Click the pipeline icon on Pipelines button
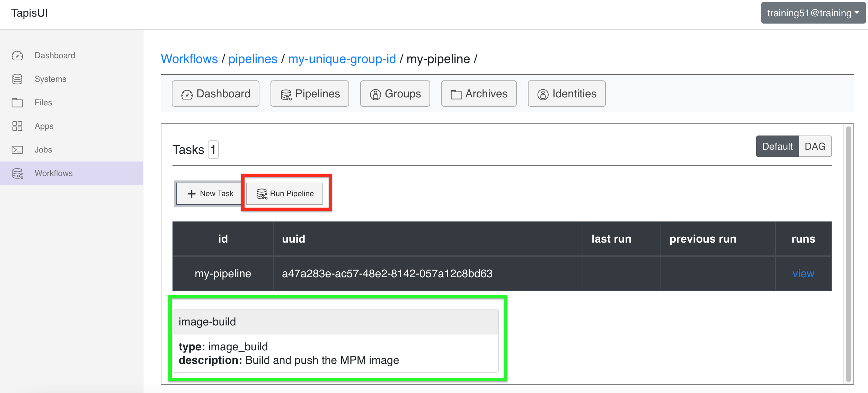868x393 pixels. (x=286, y=95)
